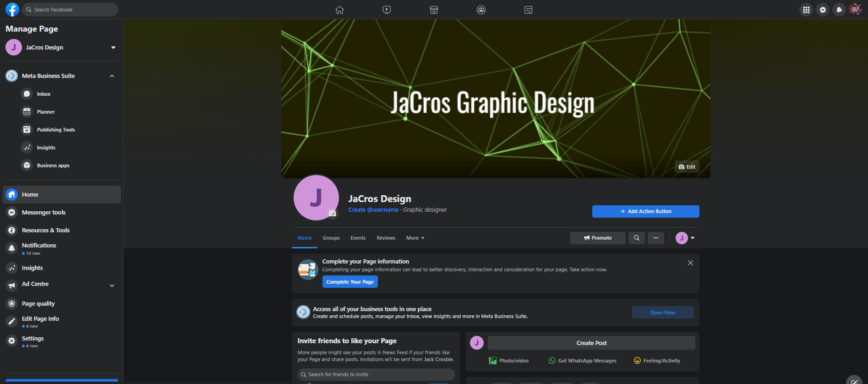Image resolution: width=868 pixels, height=384 pixels.
Task: Open the Messenger icon in top bar
Action: [823, 10]
